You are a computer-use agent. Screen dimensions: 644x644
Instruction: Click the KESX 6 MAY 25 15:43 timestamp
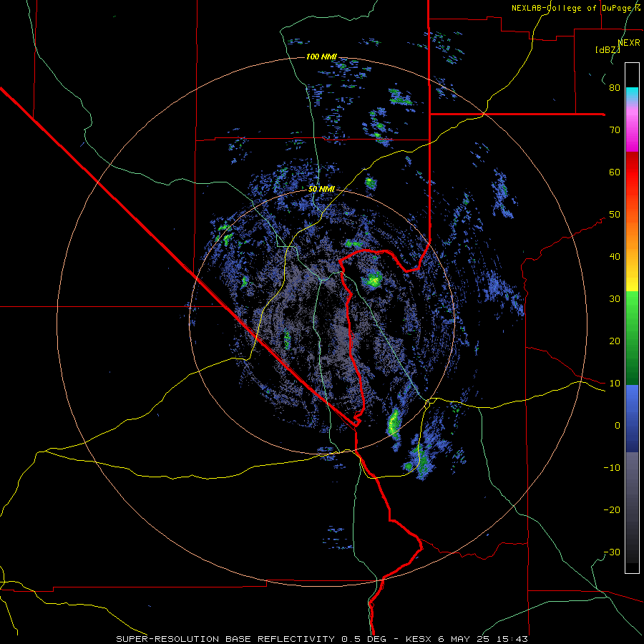tap(467, 639)
